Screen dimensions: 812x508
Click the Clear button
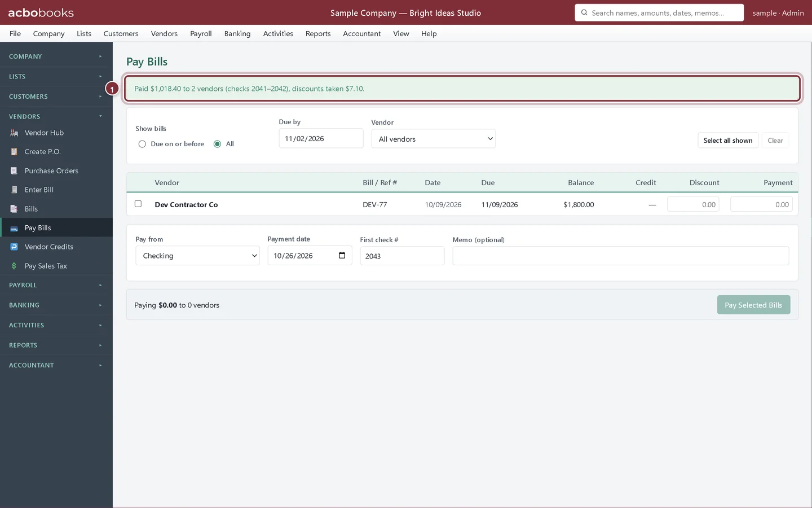point(775,141)
